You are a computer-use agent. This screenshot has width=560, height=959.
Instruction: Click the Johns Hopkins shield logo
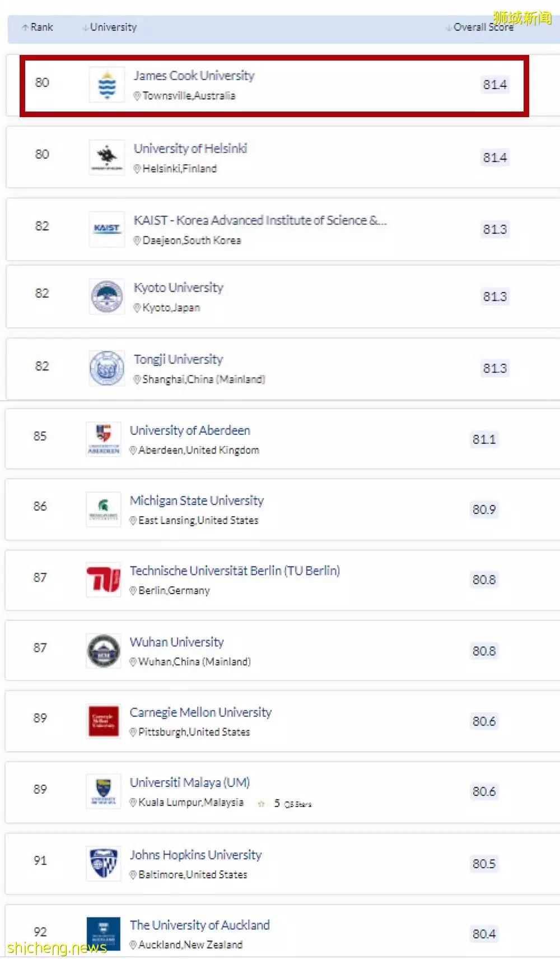[104, 864]
